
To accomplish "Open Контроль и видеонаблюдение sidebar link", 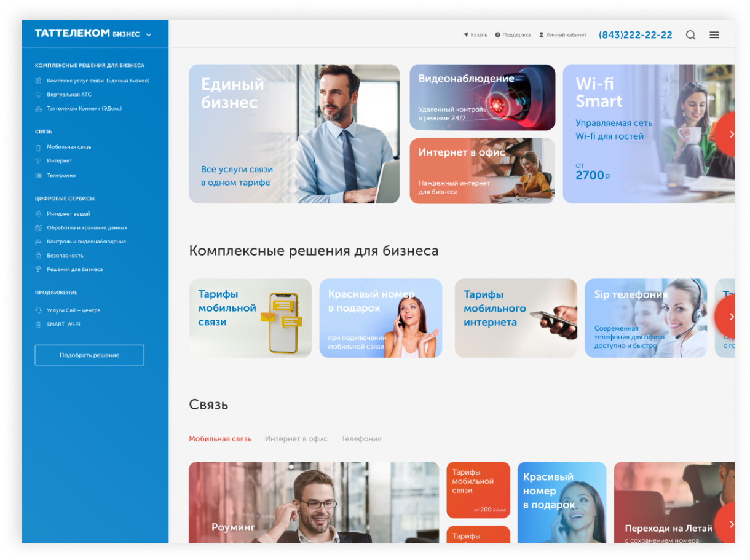I will (x=87, y=242).
